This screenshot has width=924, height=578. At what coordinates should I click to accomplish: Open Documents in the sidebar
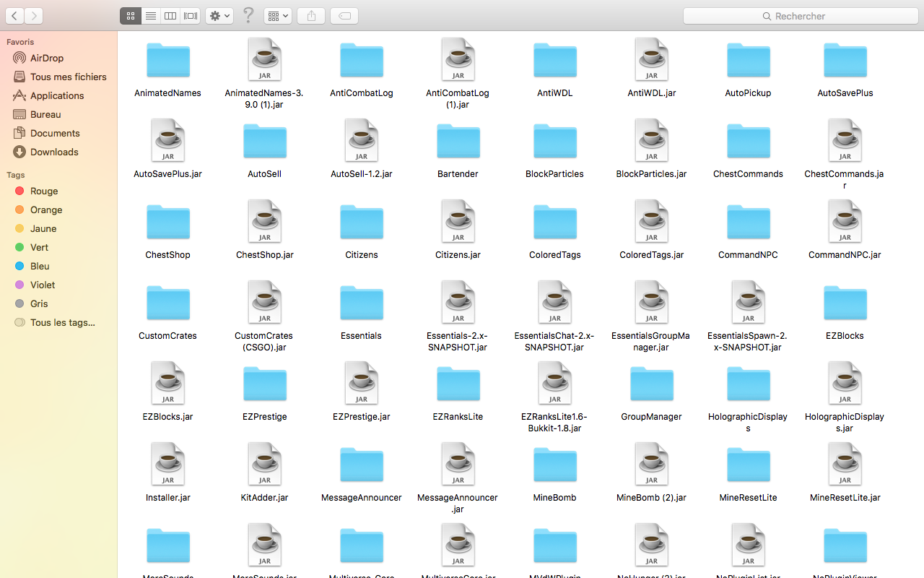(58, 133)
